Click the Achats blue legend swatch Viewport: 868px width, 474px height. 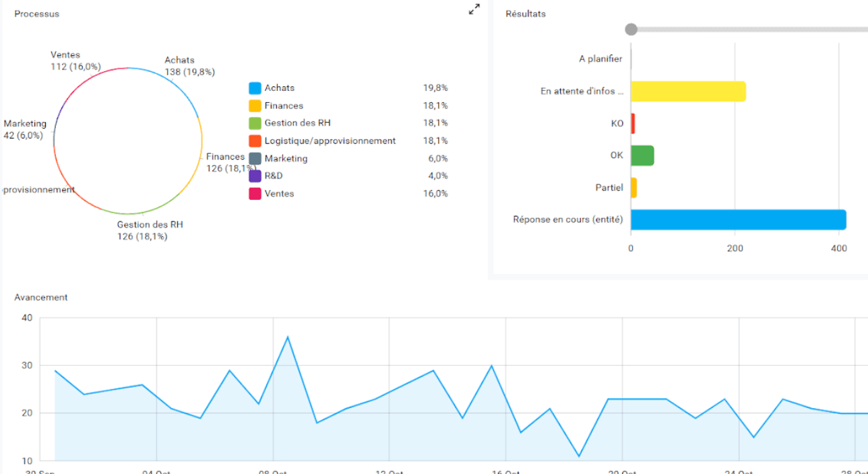(255, 88)
